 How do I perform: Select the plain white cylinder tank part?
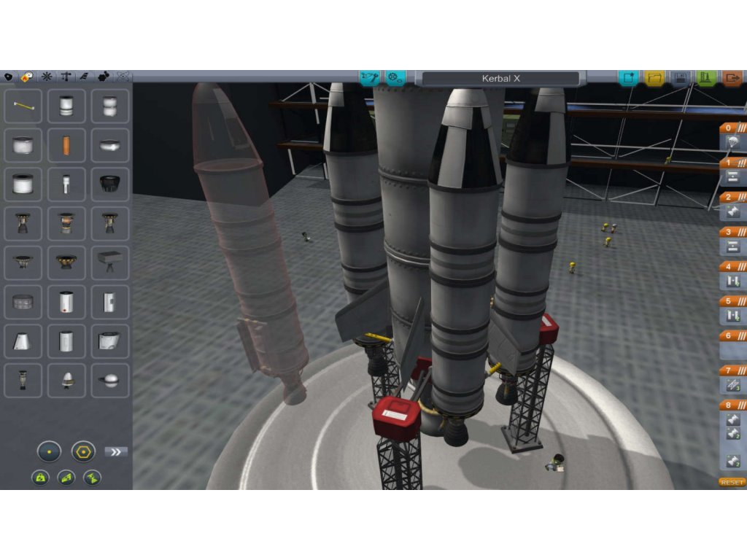click(x=66, y=341)
